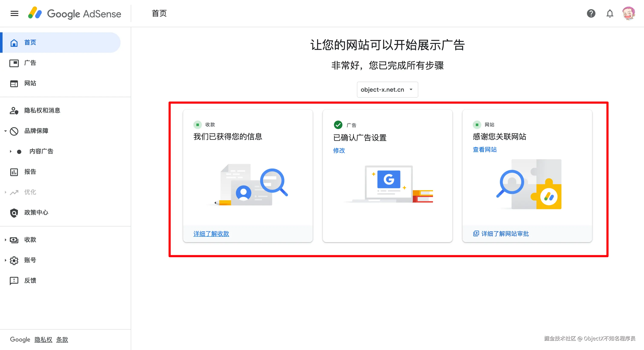Click the 查看网站 link
The image size is (644, 350).
point(484,149)
